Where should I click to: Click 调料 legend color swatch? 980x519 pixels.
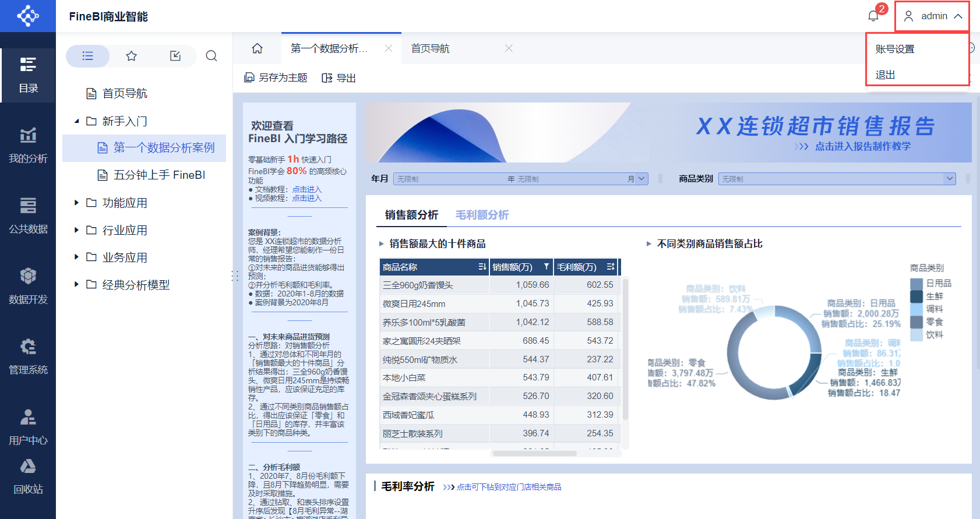click(916, 309)
